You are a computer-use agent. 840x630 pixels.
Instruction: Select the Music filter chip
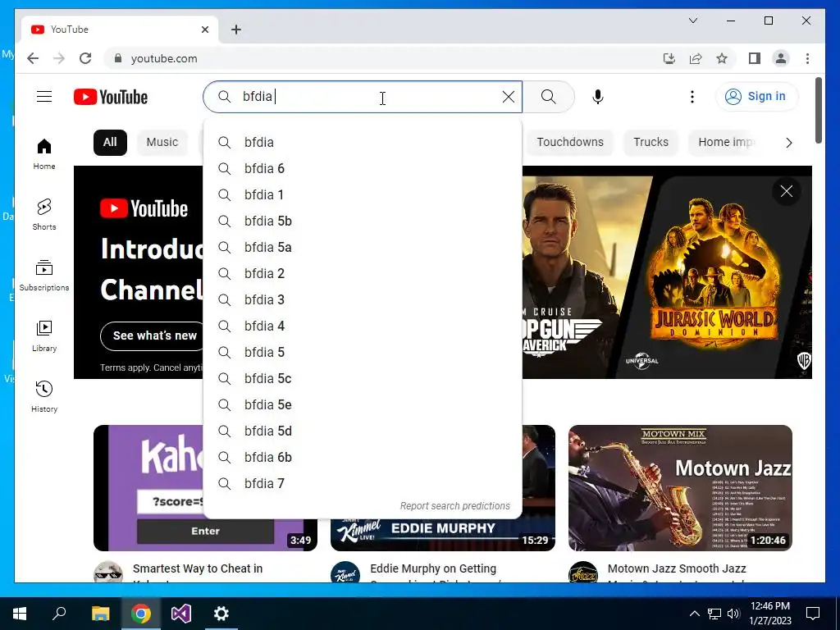point(162,143)
